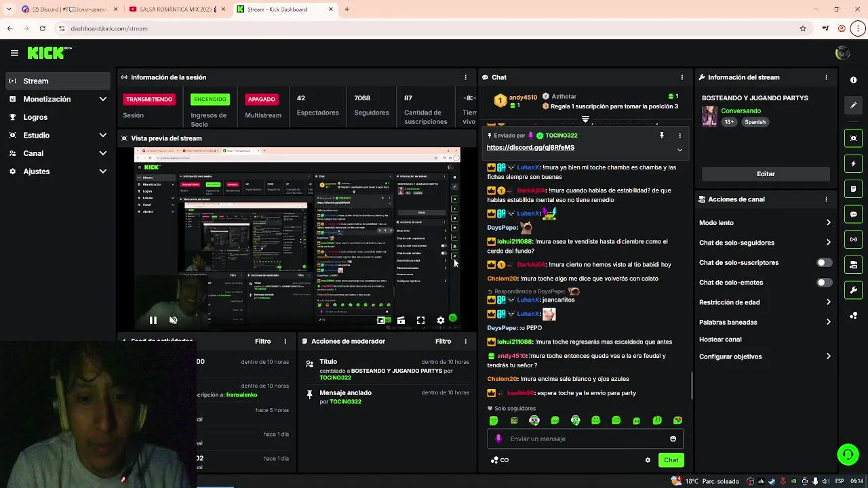Click Filtro in activity feed panel
868x488 pixels.
tap(262, 342)
